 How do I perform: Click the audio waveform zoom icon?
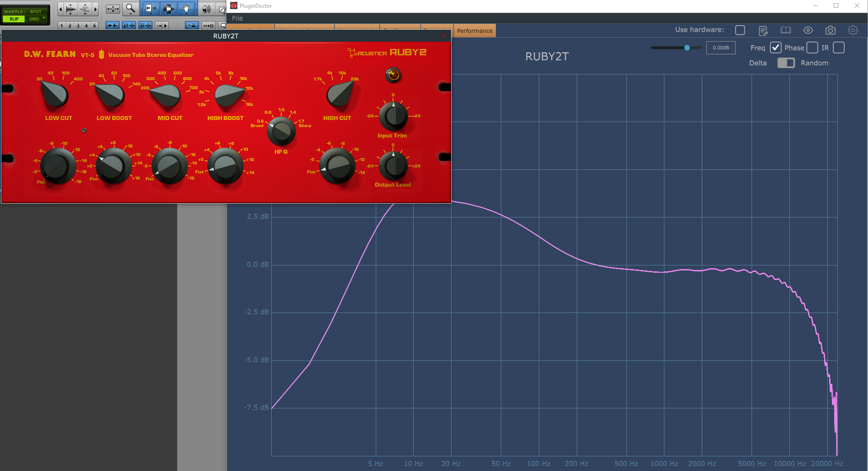(x=71, y=9)
